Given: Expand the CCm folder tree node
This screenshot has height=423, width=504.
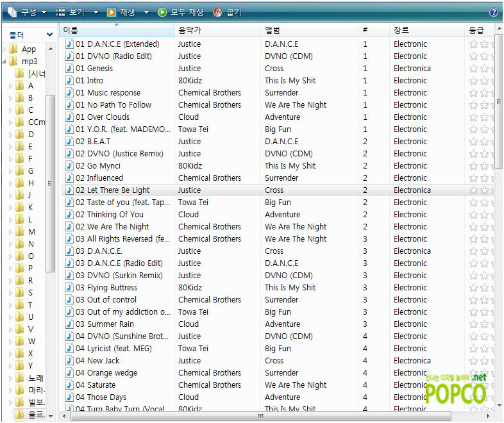Looking at the screenshot, I should [10, 122].
